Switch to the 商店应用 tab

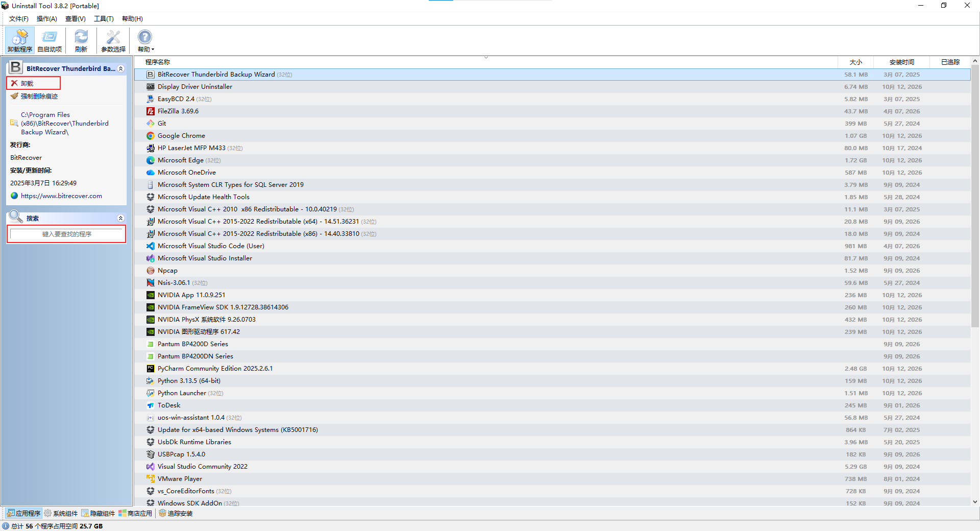(135, 513)
